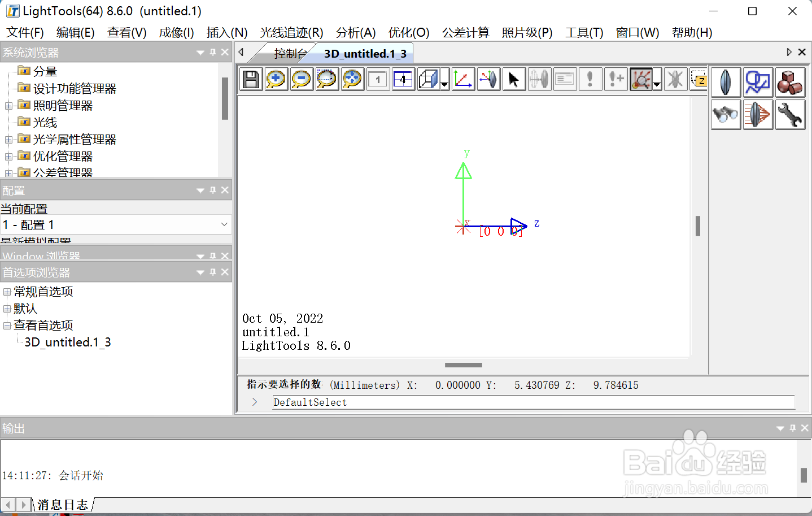The height and width of the screenshot is (516, 812).
Task: Select 3D_untitled.1_3 in preference browser
Action: click(x=66, y=342)
